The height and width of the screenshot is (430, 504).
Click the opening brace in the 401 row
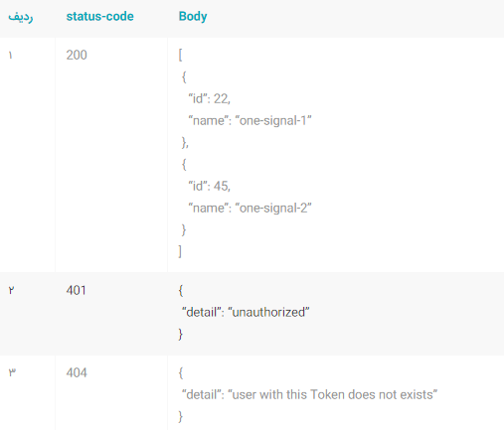pos(181,291)
